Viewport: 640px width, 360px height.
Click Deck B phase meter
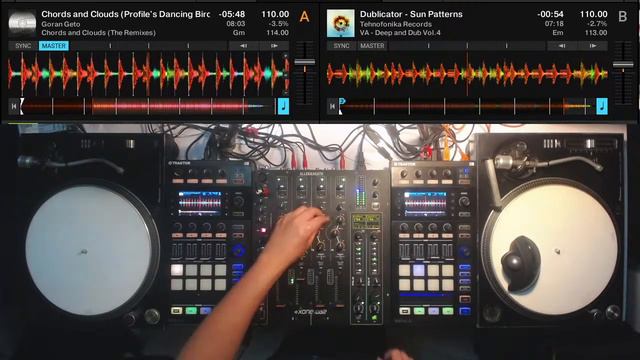[467, 46]
